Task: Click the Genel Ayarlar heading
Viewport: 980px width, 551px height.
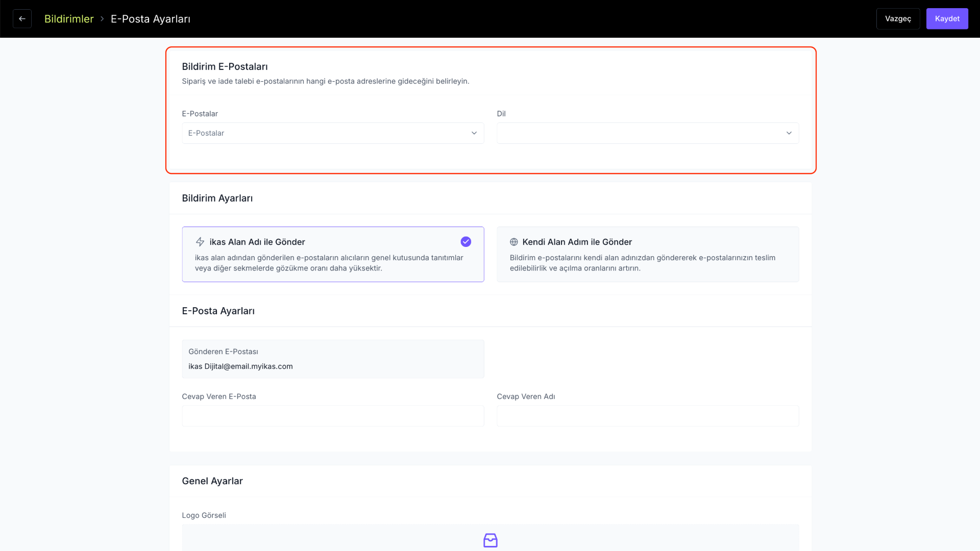Action: pos(212,481)
